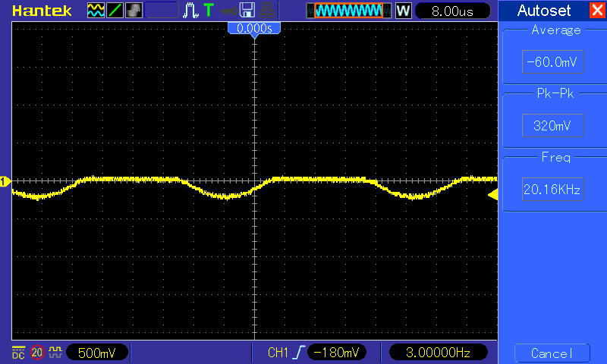
Task: Click the Freq label
Action: coord(556,157)
